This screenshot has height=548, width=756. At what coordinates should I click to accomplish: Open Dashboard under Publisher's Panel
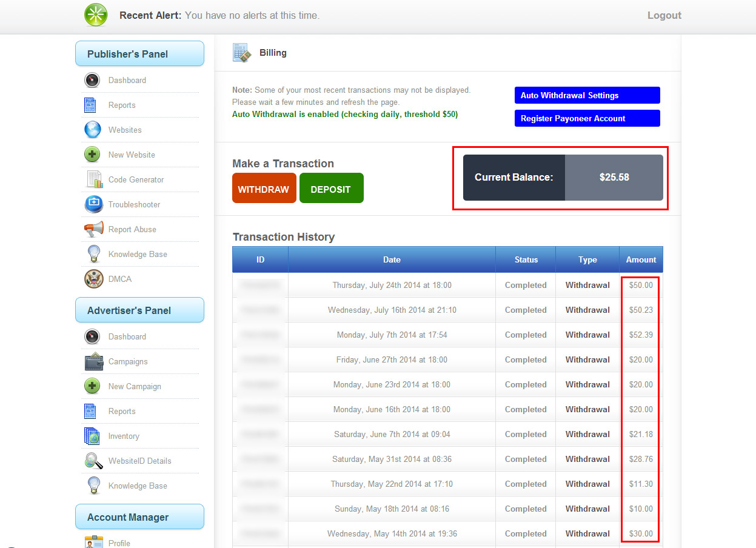pos(127,80)
